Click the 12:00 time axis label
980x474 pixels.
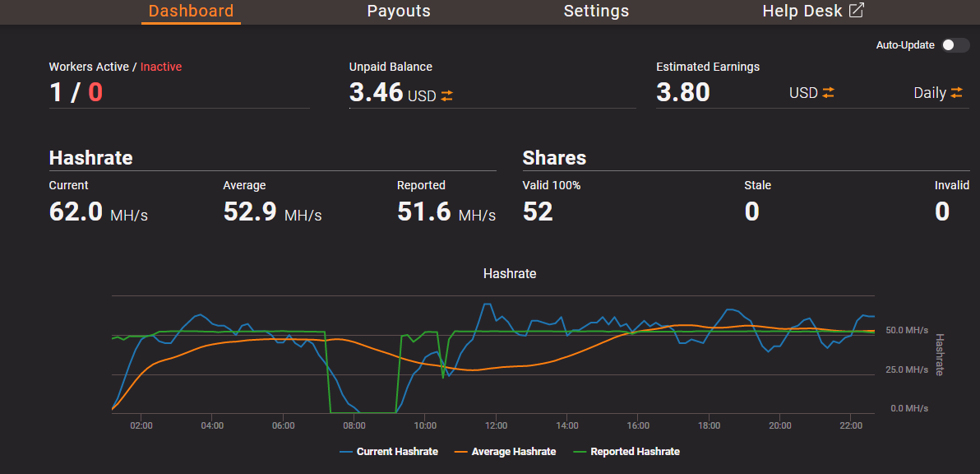pos(496,425)
